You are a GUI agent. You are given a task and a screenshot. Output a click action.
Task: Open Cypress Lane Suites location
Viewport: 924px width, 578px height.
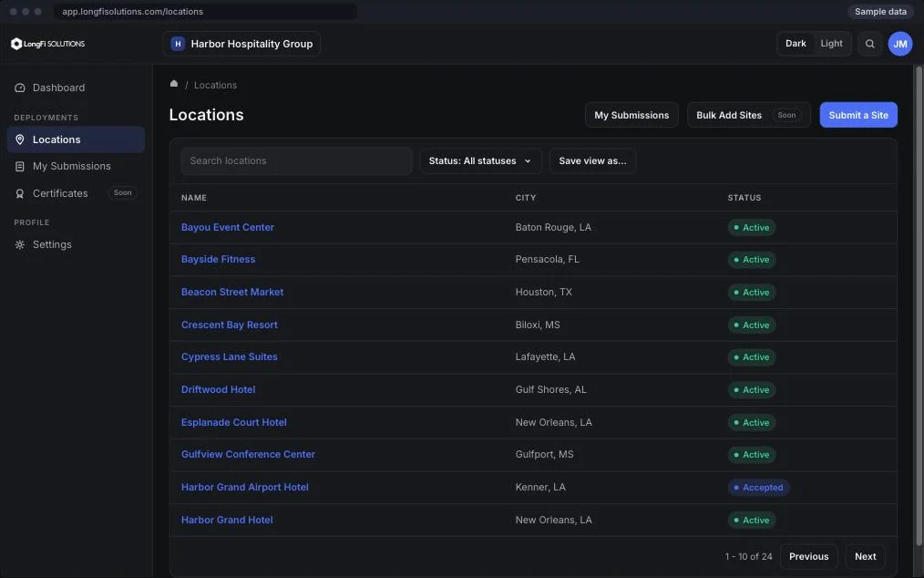click(x=230, y=356)
